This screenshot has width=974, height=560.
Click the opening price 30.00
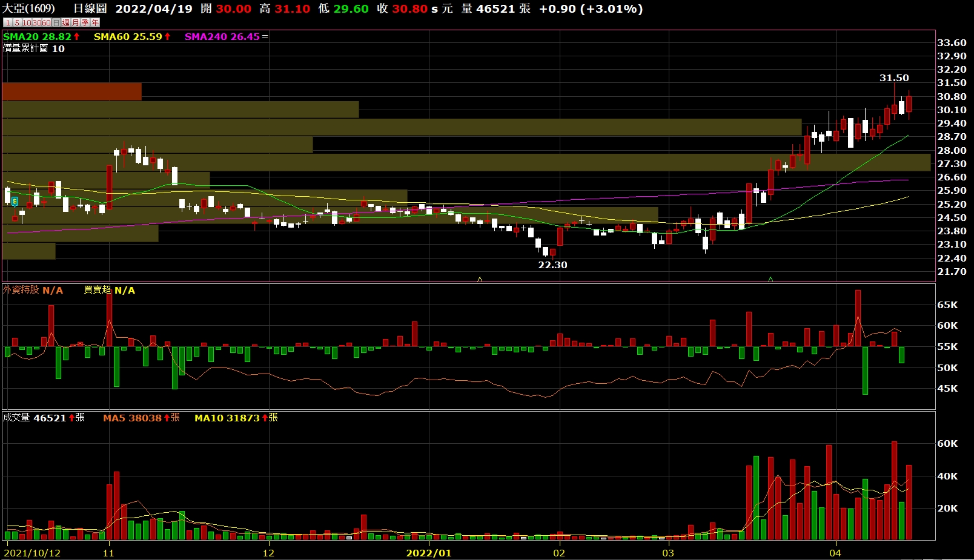pyautogui.click(x=234, y=8)
